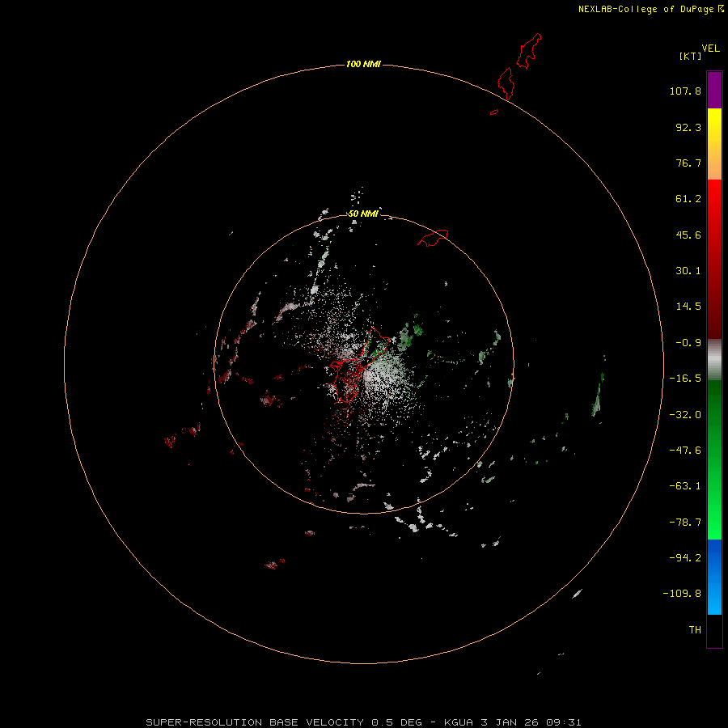Click the -94.2 velocity scale value

click(685, 558)
